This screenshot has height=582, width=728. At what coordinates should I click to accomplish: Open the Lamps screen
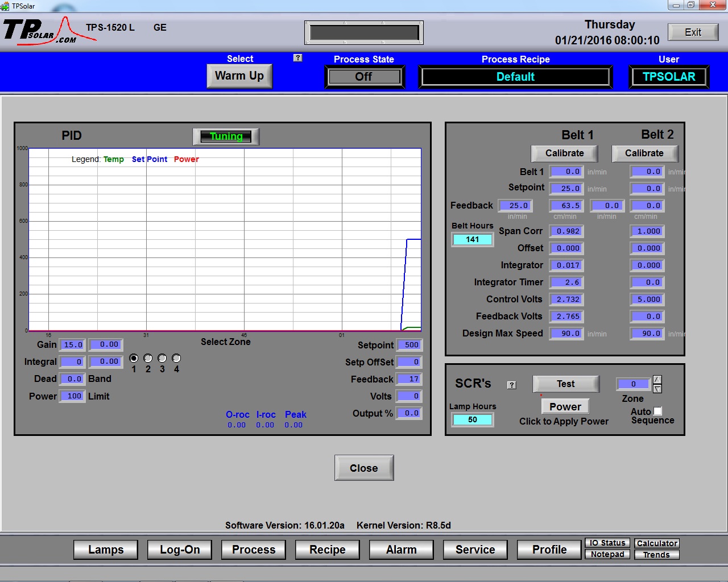click(106, 550)
